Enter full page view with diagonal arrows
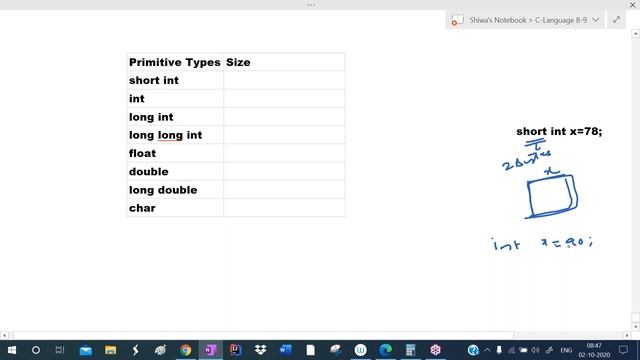This screenshot has width=640, height=360. tap(616, 20)
